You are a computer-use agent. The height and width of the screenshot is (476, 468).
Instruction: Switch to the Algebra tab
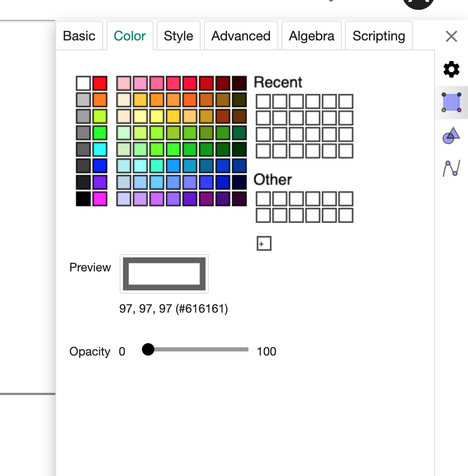(x=312, y=36)
